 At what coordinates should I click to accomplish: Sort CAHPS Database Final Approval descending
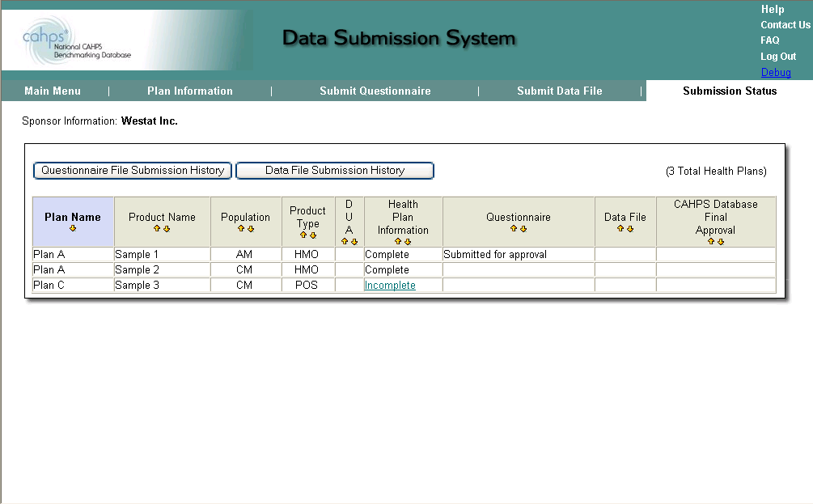tap(721, 242)
